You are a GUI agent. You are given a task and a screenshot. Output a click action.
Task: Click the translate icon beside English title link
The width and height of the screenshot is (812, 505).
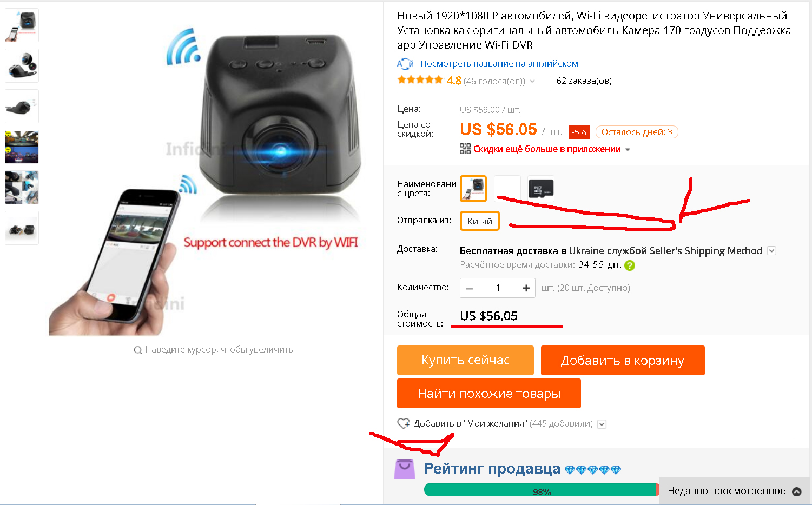[x=405, y=64]
